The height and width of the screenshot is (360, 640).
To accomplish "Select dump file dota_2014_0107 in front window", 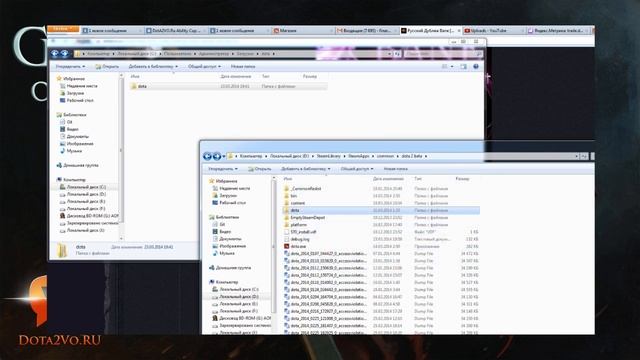I will click(325, 253).
